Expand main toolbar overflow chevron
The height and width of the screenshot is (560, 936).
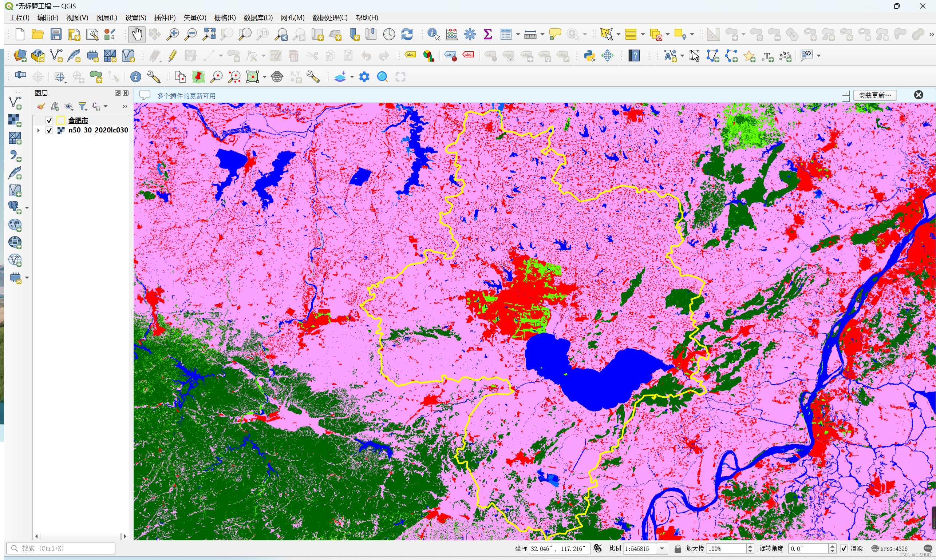[932, 34]
